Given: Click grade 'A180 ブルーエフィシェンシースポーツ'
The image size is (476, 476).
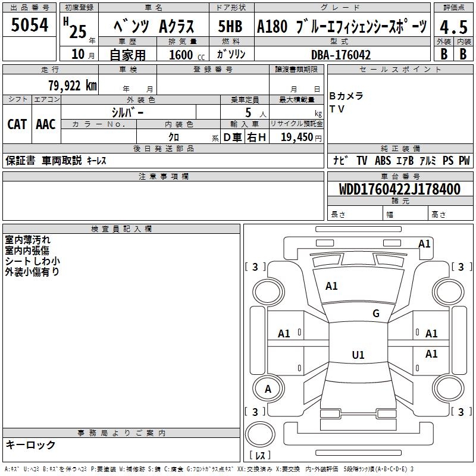Looking at the screenshot, I should (x=342, y=26).
